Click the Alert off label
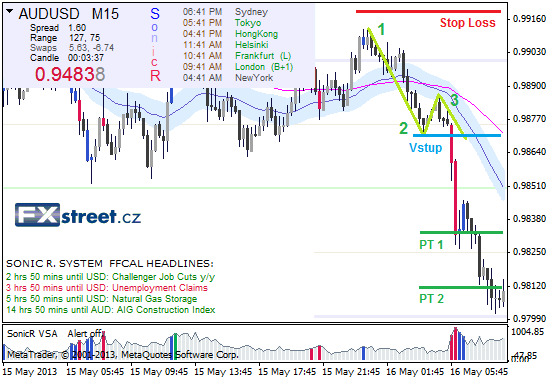 [x=85, y=333]
